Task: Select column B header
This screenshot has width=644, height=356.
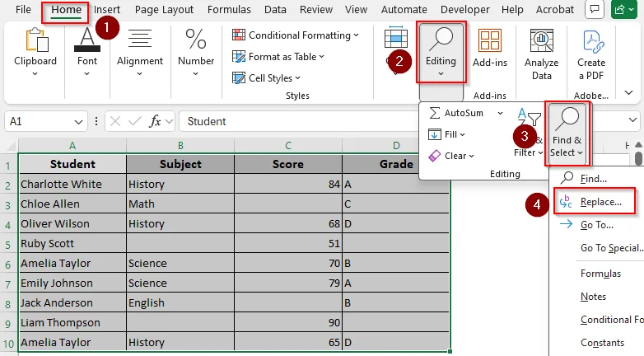Action: 180,146
